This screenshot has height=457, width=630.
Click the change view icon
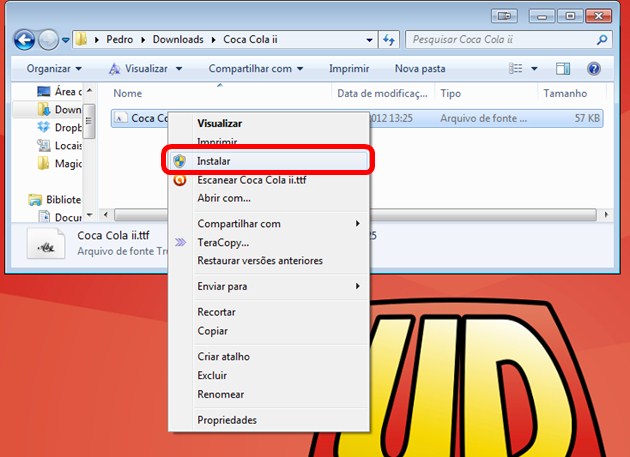[515, 69]
